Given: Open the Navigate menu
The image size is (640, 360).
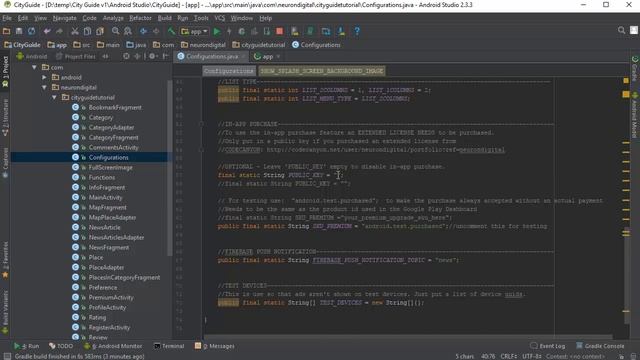Looking at the screenshot, I should [x=64, y=18].
